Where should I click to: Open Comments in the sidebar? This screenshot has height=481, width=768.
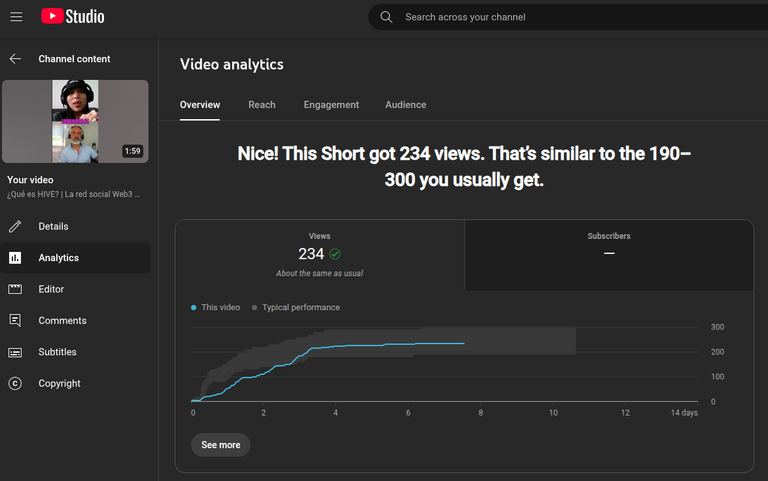[75, 320]
